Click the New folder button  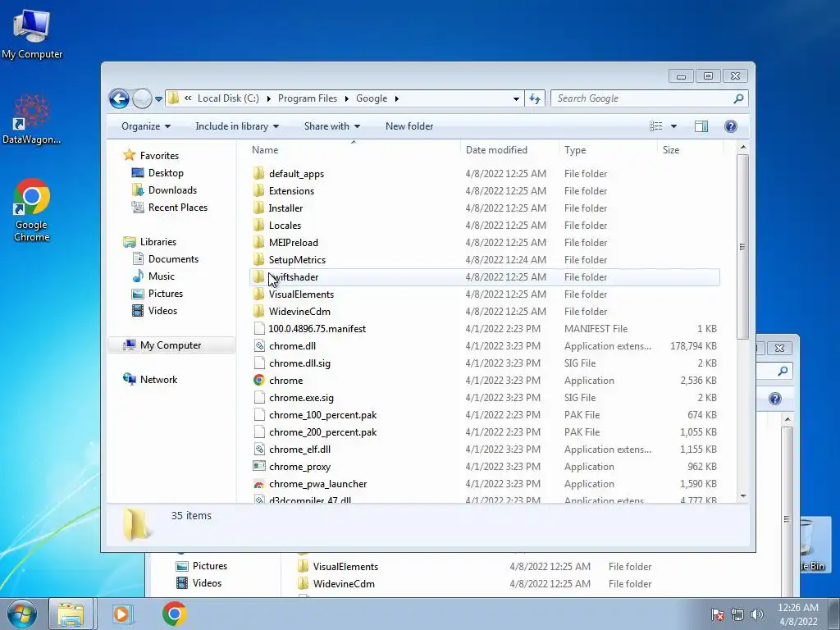click(409, 126)
